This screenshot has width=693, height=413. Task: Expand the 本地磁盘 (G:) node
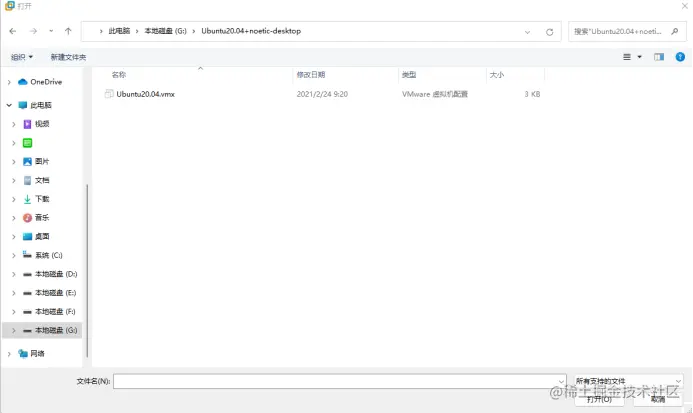click(x=14, y=330)
